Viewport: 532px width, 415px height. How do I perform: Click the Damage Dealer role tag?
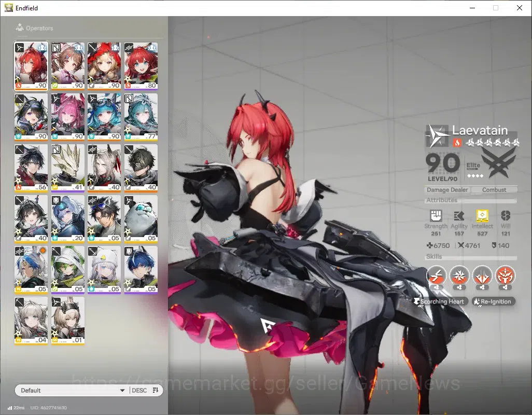tap(447, 190)
